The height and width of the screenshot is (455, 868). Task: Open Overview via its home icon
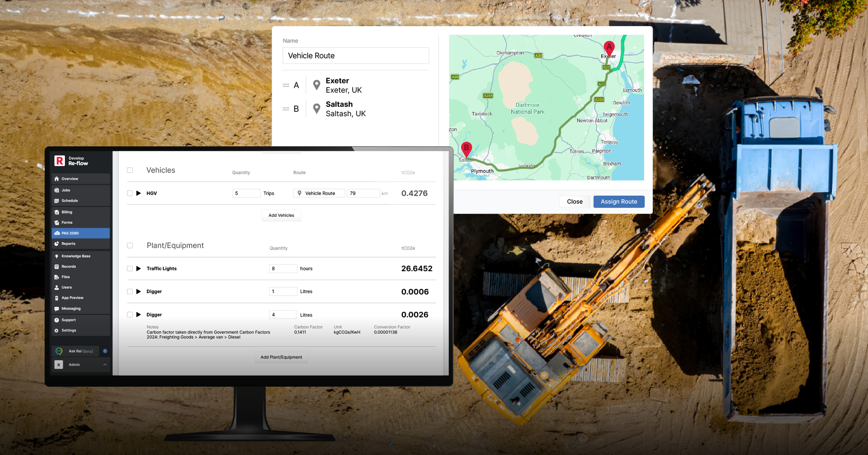pyautogui.click(x=57, y=179)
